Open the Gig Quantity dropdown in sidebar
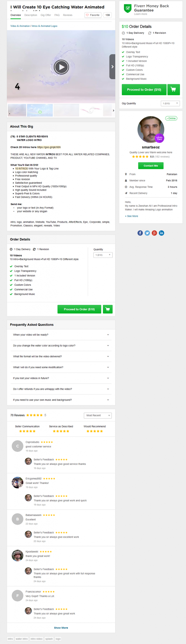 pos(170,103)
